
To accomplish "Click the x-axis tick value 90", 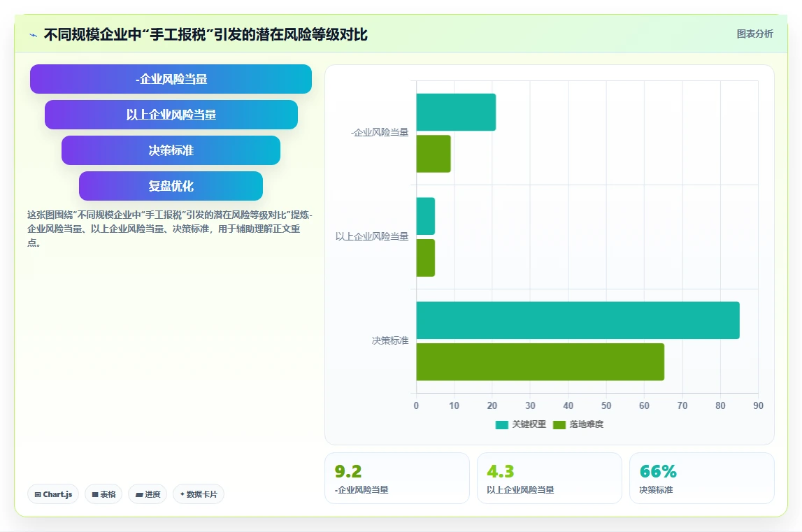I will pos(758,405).
